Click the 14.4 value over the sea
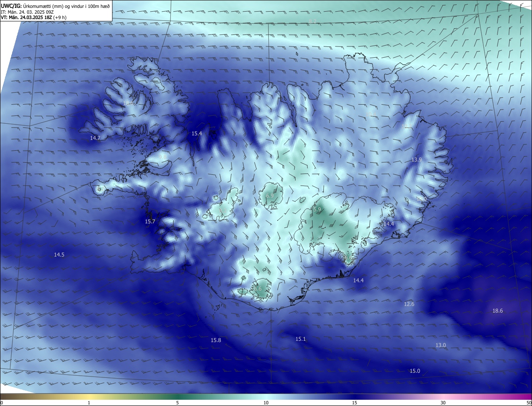The height and width of the screenshot is (406, 532). click(358, 280)
